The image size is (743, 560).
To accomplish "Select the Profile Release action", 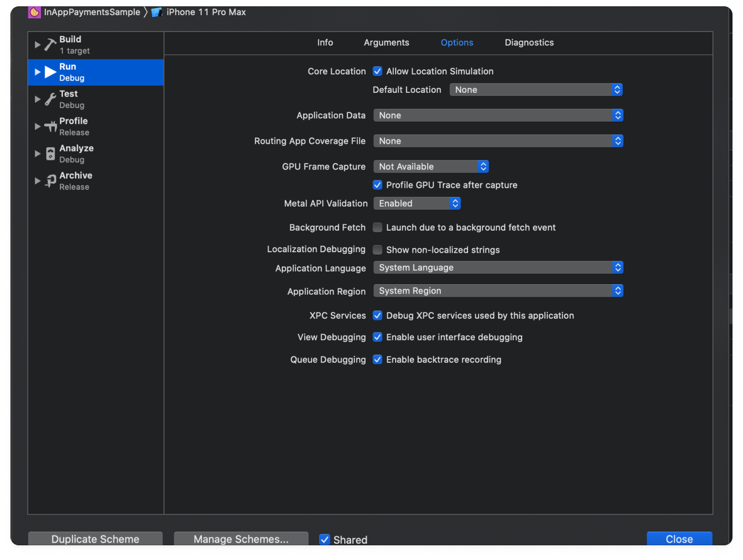I will coord(95,127).
